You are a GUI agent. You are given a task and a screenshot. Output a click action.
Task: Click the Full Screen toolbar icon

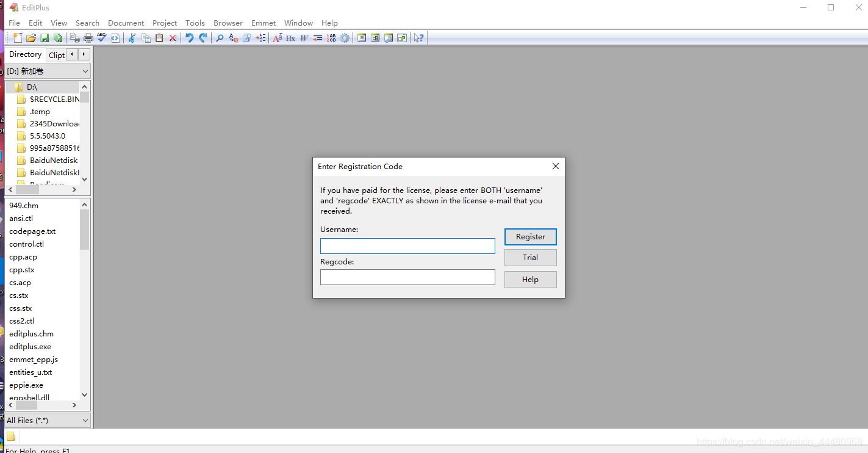[x=402, y=38]
